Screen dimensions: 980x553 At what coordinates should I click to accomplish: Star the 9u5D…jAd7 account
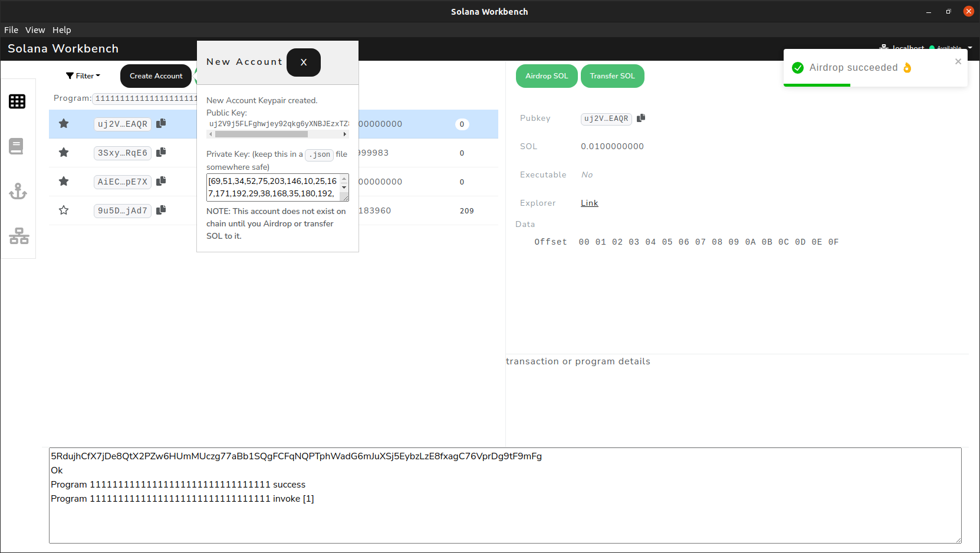point(64,210)
